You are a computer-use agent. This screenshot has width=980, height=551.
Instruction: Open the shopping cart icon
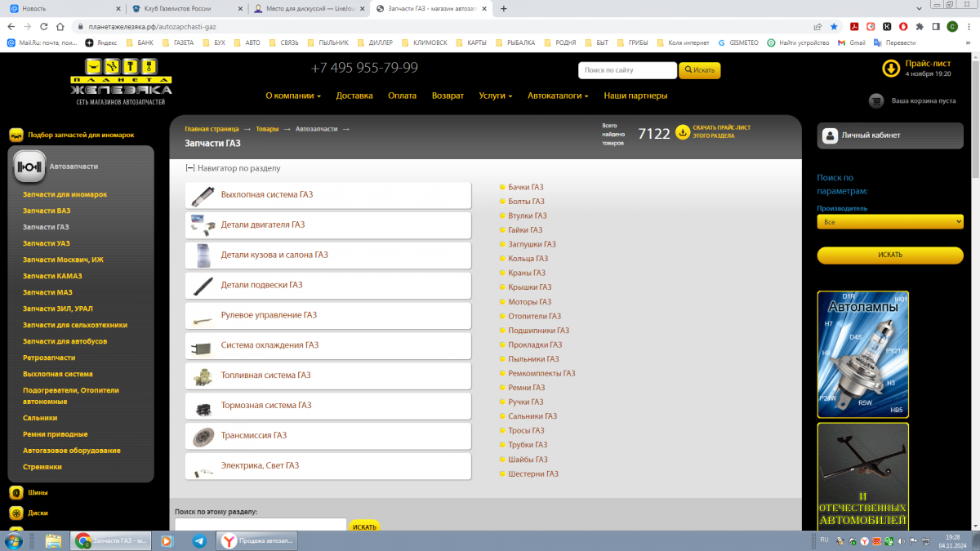[x=877, y=101]
